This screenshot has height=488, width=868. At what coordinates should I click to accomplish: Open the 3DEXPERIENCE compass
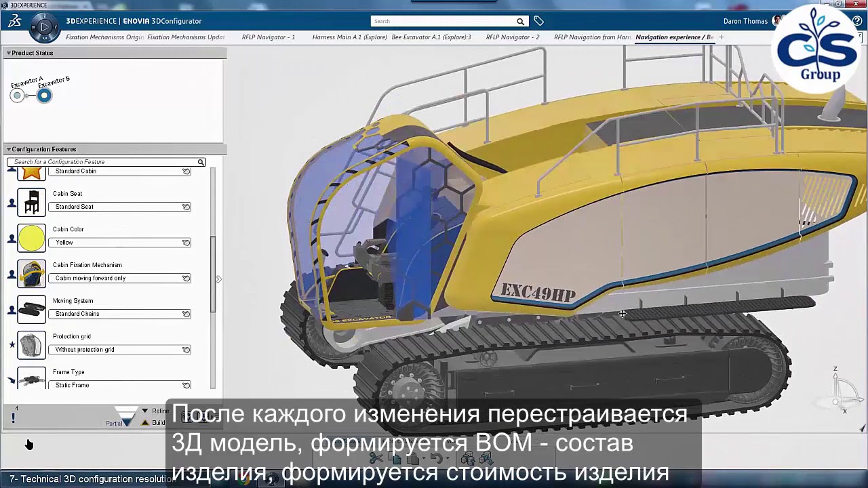[44, 27]
